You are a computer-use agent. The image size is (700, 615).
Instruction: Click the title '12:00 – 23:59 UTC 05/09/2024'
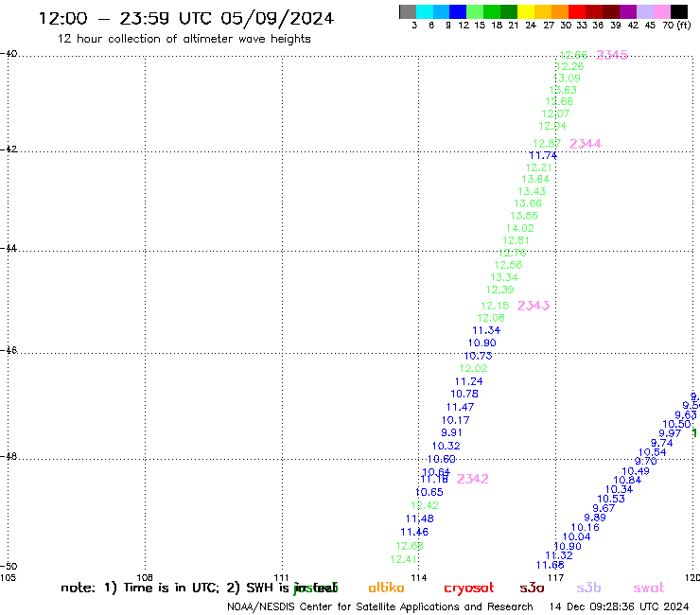(186, 18)
